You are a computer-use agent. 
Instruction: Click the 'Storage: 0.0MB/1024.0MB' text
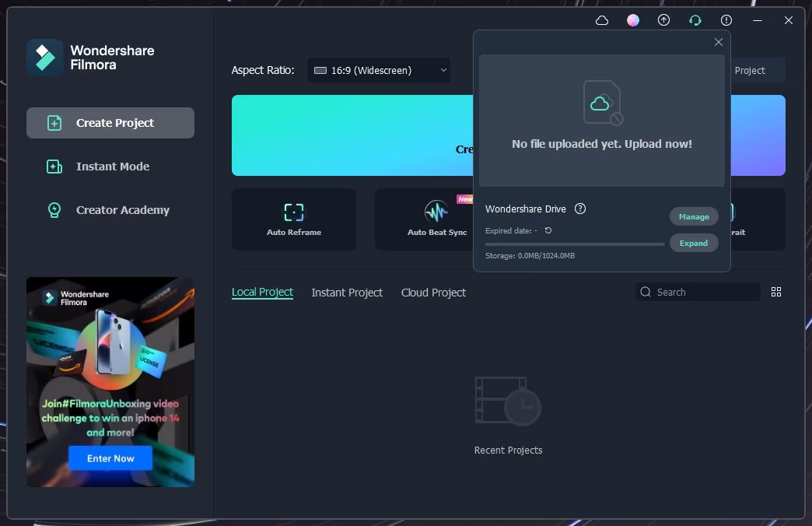pyautogui.click(x=530, y=255)
